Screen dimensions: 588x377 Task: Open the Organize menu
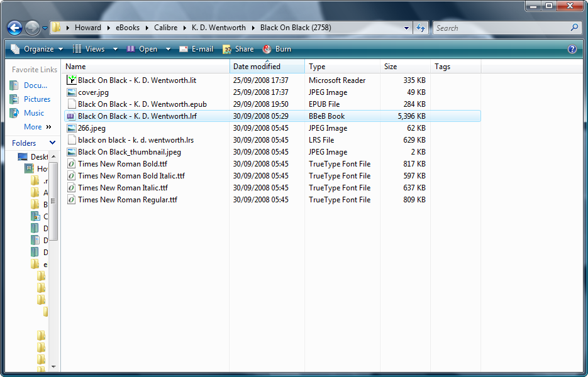click(37, 49)
